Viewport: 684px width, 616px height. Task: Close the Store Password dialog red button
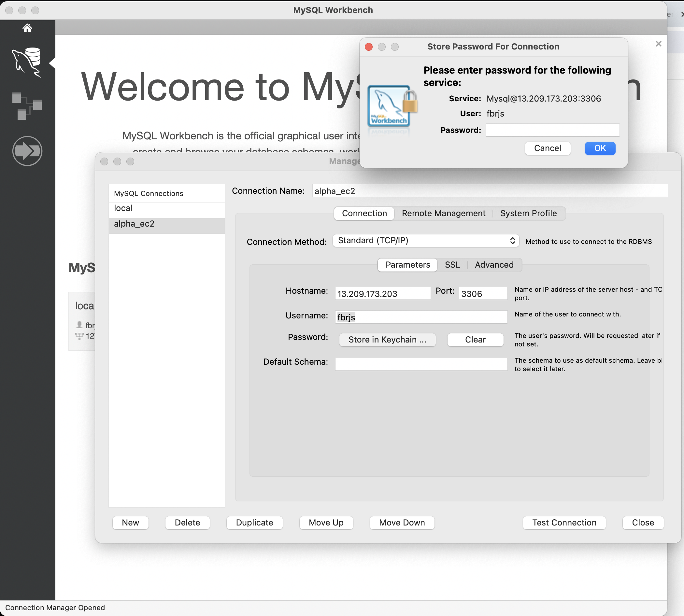click(x=369, y=47)
